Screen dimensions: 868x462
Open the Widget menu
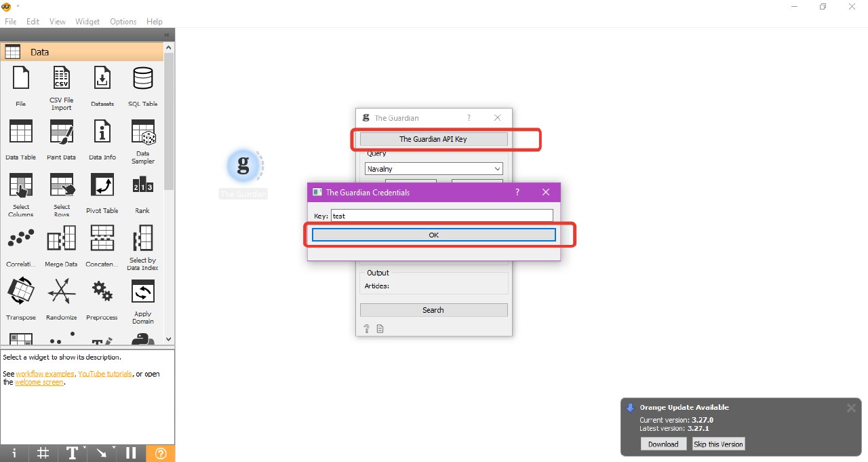pyautogui.click(x=87, y=22)
